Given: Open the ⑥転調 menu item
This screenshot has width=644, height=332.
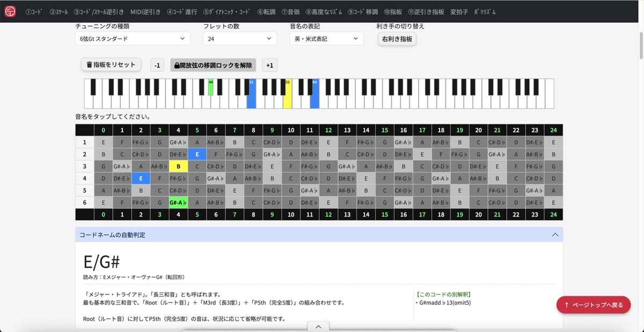Looking at the screenshot, I should click(266, 11).
